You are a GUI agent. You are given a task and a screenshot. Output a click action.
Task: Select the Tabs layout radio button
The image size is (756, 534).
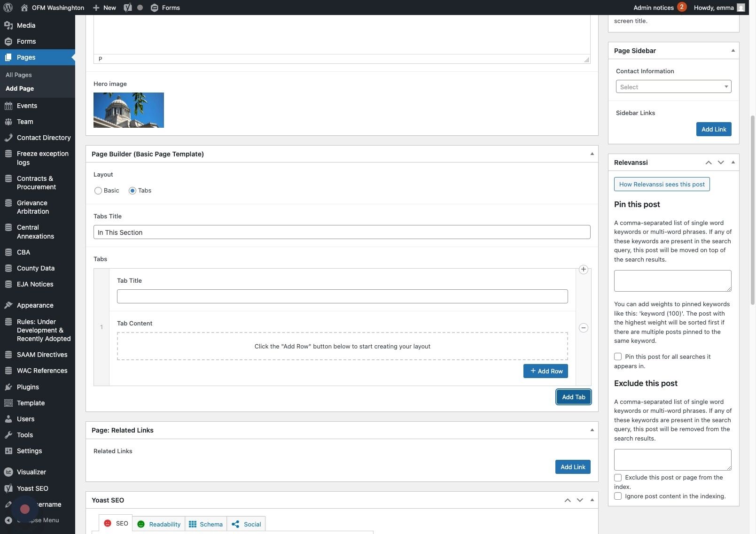point(132,191)
